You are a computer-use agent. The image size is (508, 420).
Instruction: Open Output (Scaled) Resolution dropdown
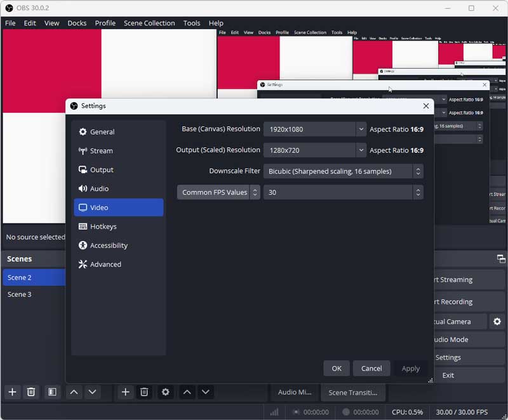[x=361, y=150]
